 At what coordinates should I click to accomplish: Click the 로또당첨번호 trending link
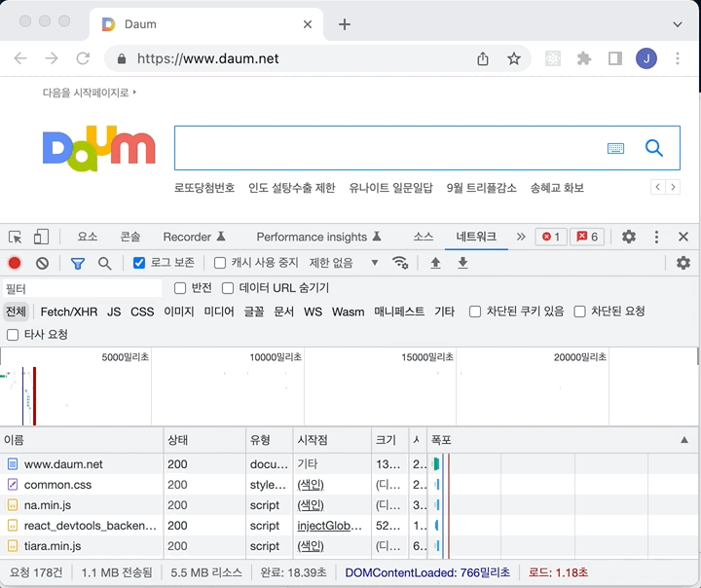click(x=204, y=188)
